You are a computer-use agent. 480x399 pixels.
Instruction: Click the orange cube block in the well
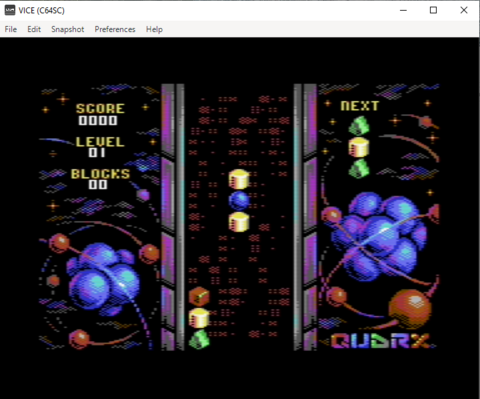[x=199, y=296]
